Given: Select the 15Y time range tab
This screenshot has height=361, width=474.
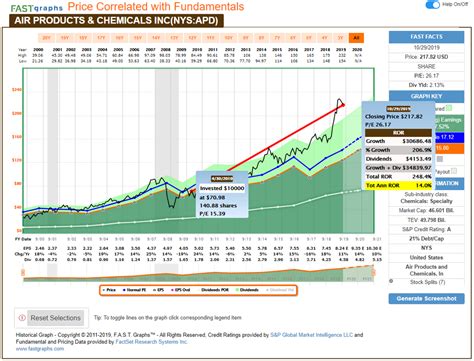Looking at the screenshot, I should pos(138,38).
